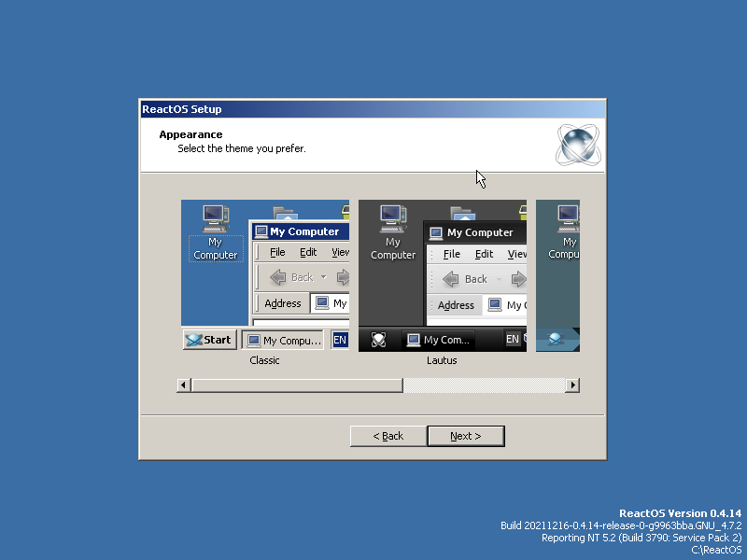The height and width of the screenshot is (560, 747).
Task: Click the Start button flag icon in Classic preview
Action: tap(192, 339)
